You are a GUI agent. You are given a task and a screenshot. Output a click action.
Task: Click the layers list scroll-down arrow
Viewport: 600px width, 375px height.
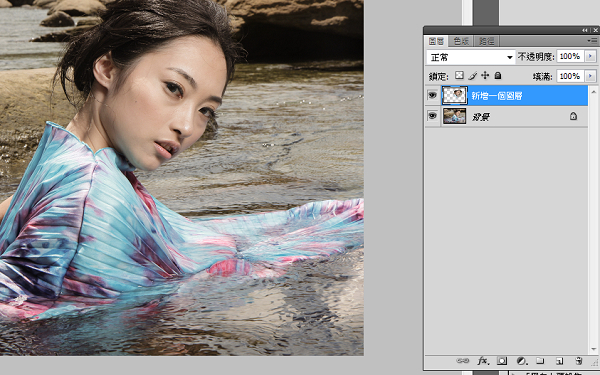[x=593, y=349]
